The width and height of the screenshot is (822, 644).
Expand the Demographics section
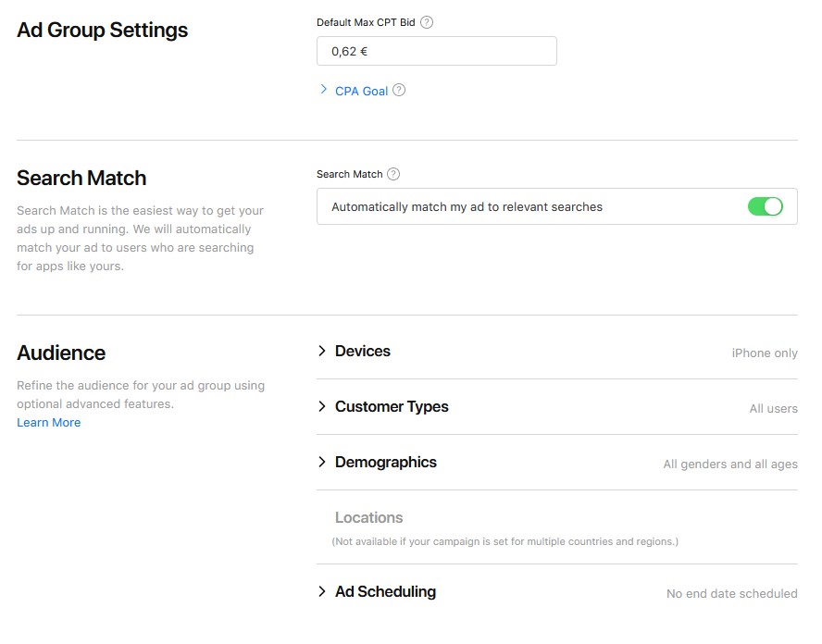[386, 463]
